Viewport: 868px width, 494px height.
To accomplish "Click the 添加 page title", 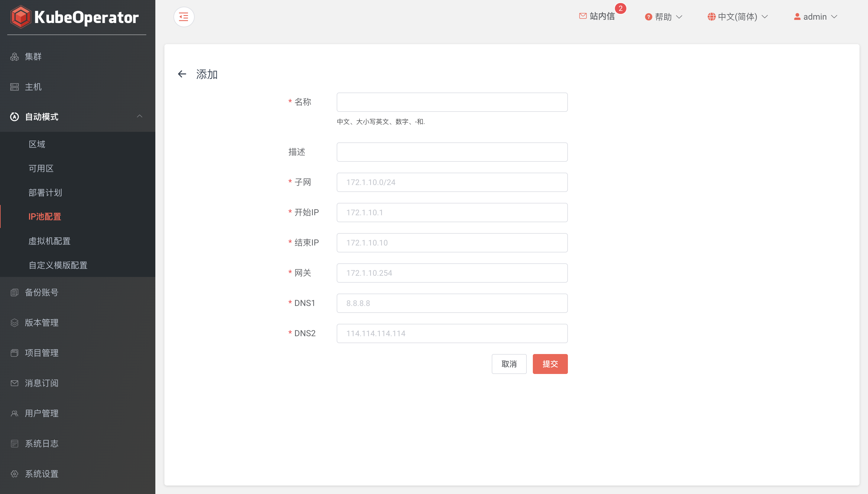I will [207, 74].
